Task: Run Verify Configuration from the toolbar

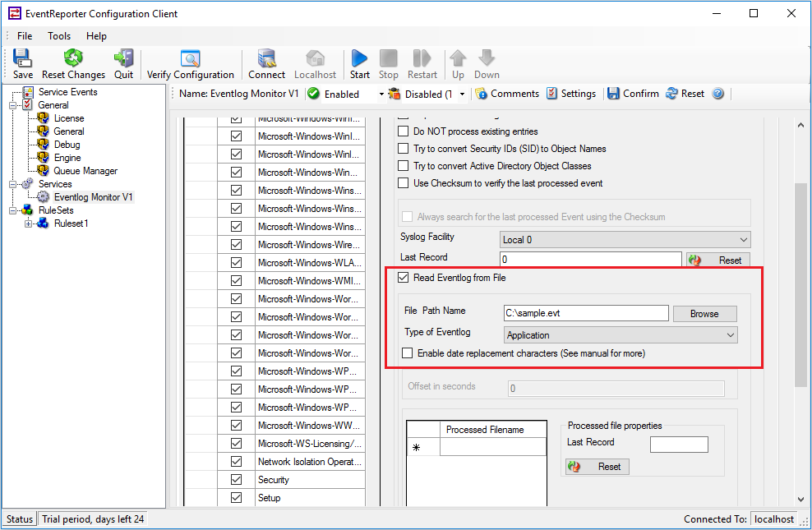Action: point(191,63)
